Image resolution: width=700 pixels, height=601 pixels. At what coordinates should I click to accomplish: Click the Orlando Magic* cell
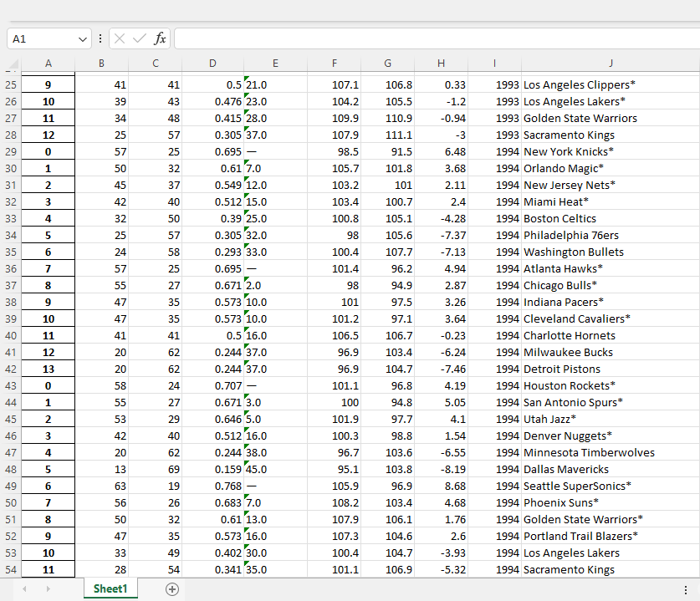tap(611, 168)
